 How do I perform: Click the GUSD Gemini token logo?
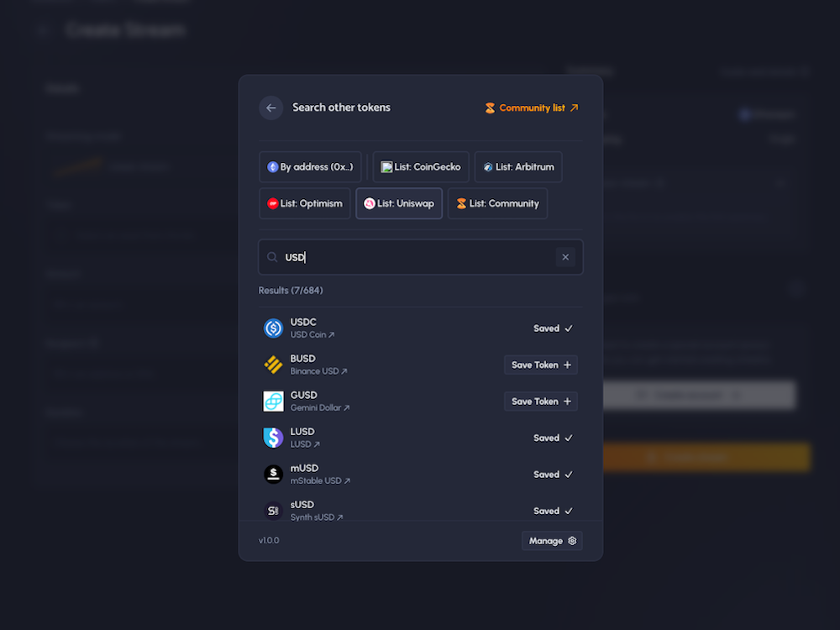pos(272,401)
